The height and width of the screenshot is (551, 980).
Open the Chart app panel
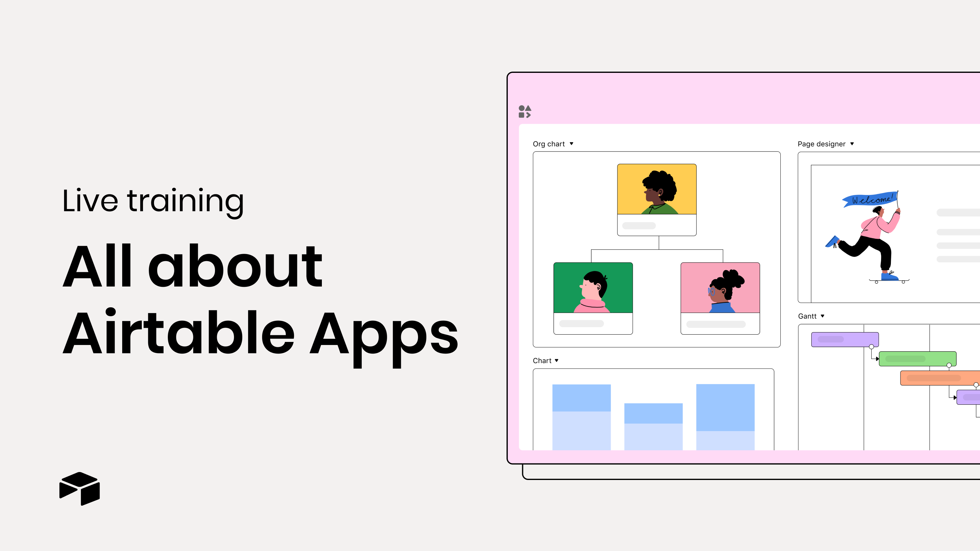point(545,360)
